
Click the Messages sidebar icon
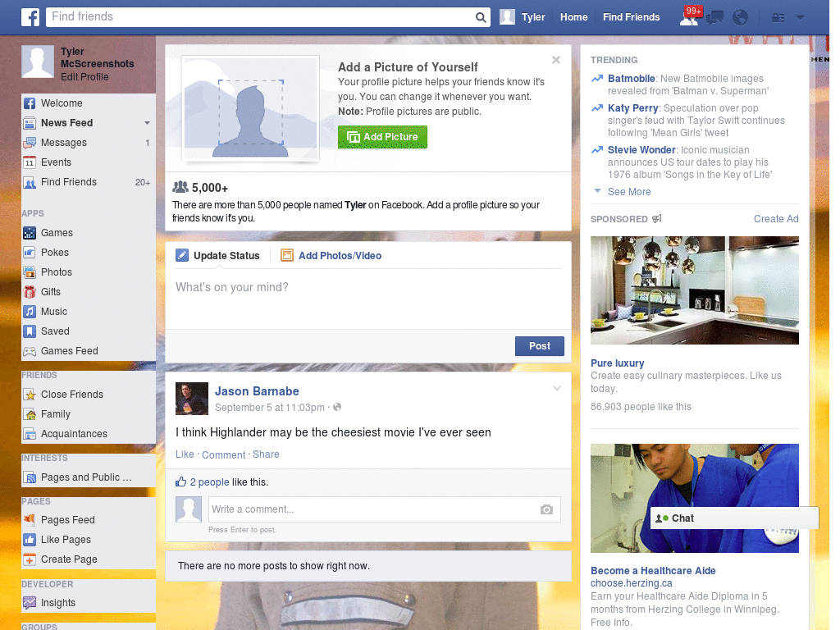tap(30, 143)
